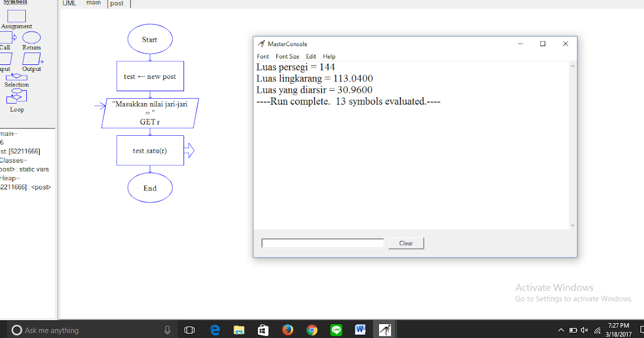Click the Cortana microphone icon

click(x=167, y=330)
